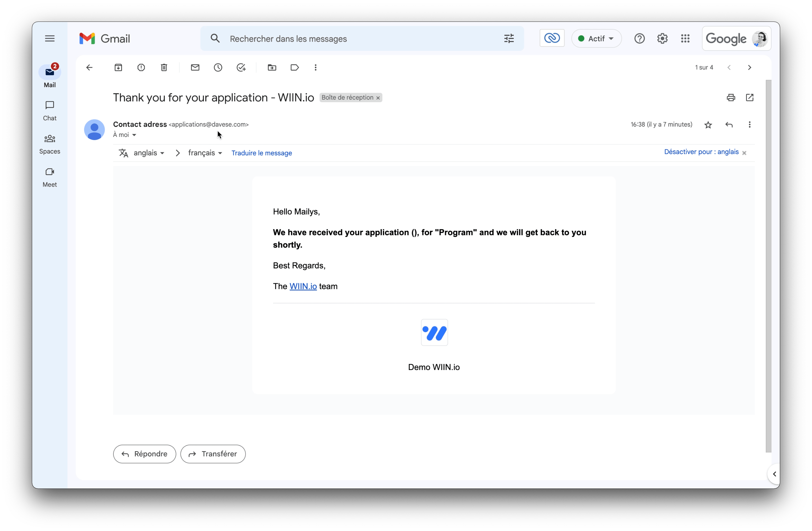Click the link extension icon in header

pos(552,38)
